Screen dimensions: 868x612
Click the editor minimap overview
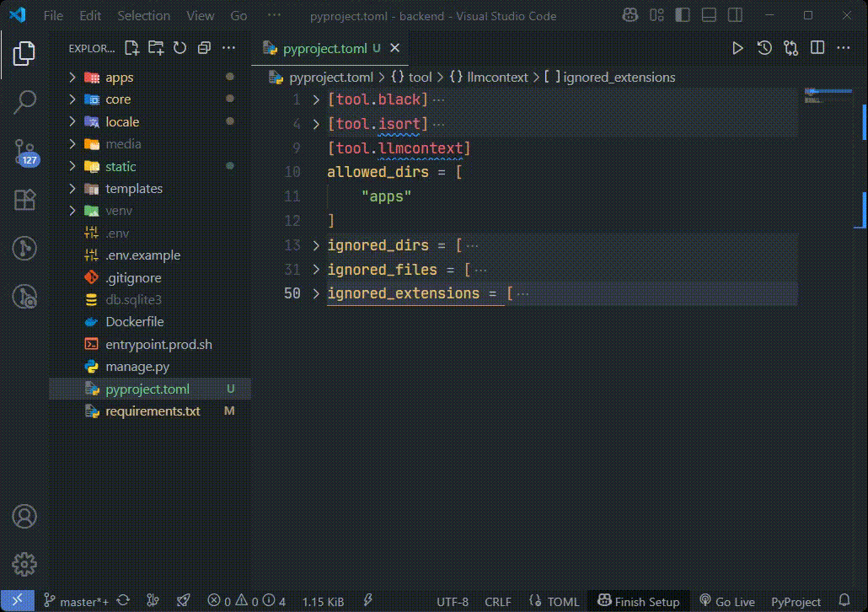828,96
